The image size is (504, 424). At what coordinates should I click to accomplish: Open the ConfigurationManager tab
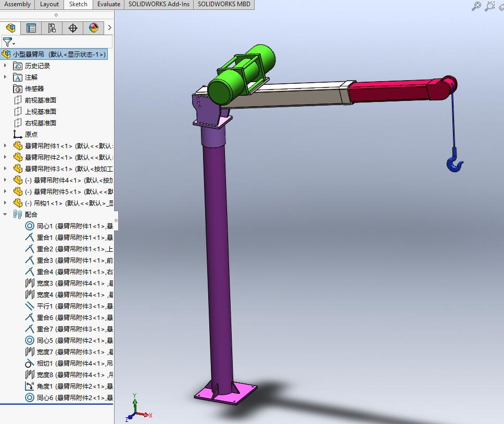tap(52, 28)
